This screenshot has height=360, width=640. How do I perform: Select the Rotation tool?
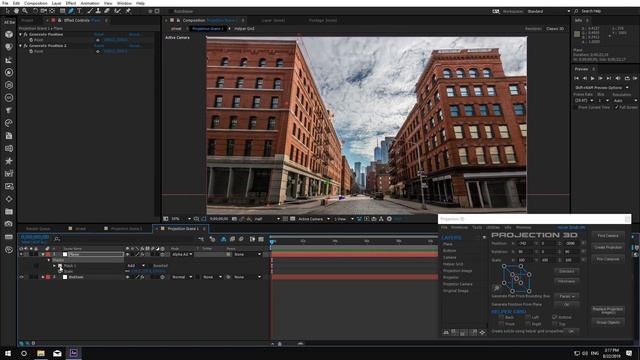(35, 11)
